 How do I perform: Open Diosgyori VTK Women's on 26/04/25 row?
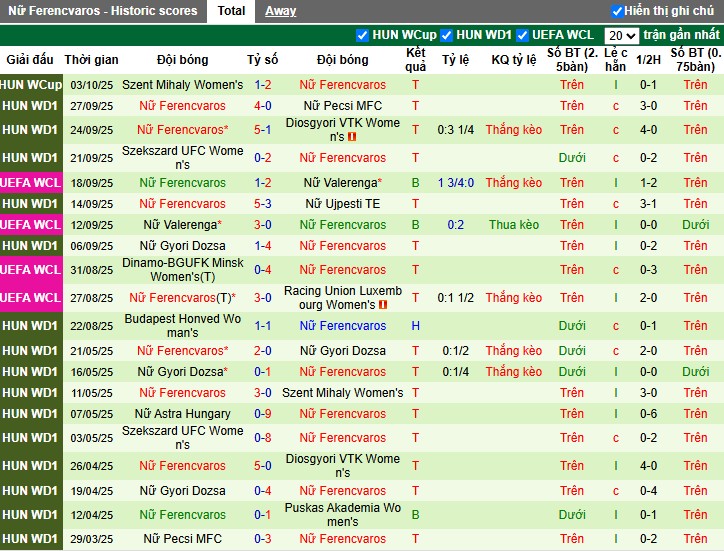click(342, 466)
